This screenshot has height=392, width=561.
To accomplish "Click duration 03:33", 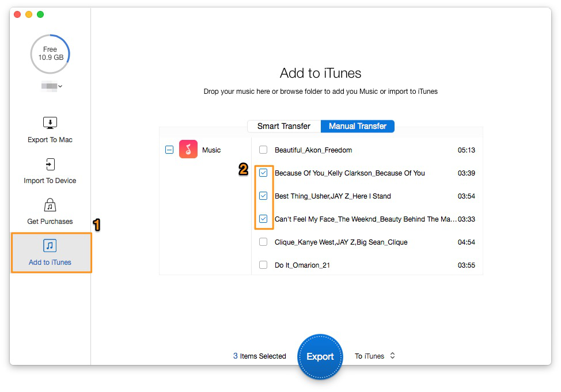I will tap(466, 219).
